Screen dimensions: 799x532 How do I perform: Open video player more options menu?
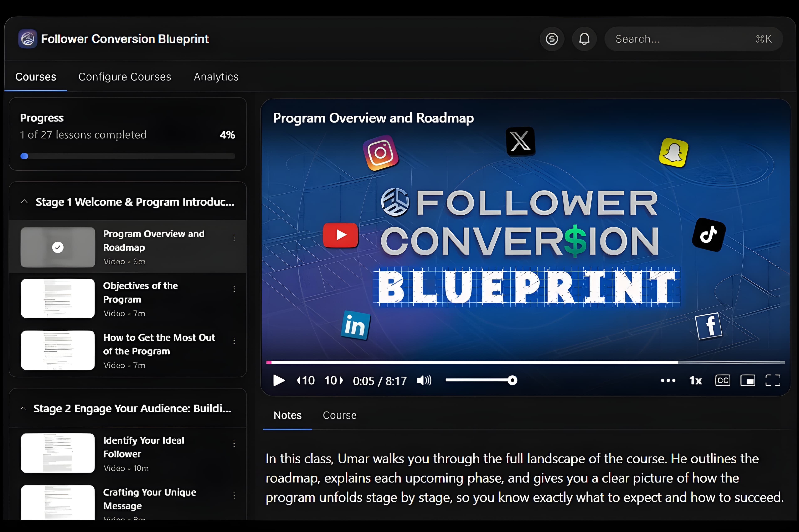click(x=668, y=380)
